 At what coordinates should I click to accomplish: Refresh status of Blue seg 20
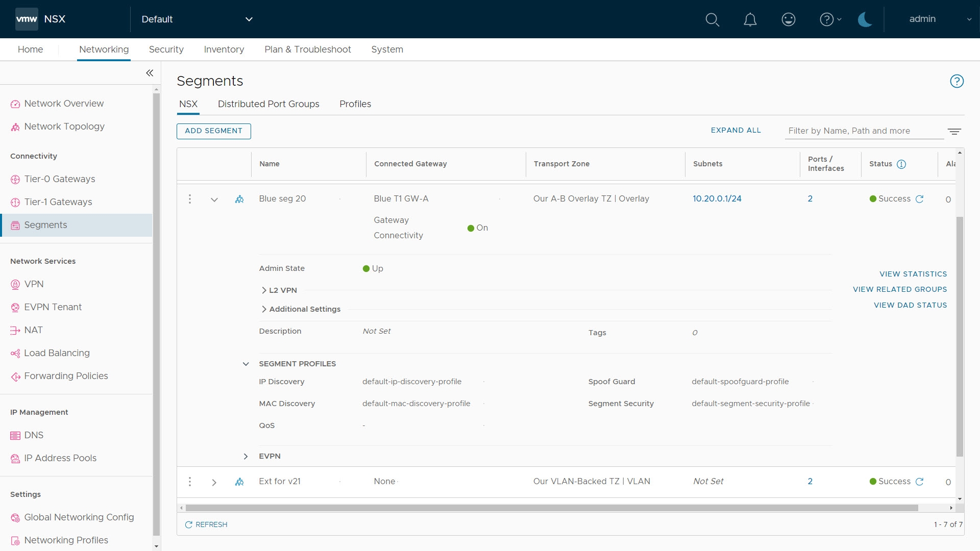[919, 199]
